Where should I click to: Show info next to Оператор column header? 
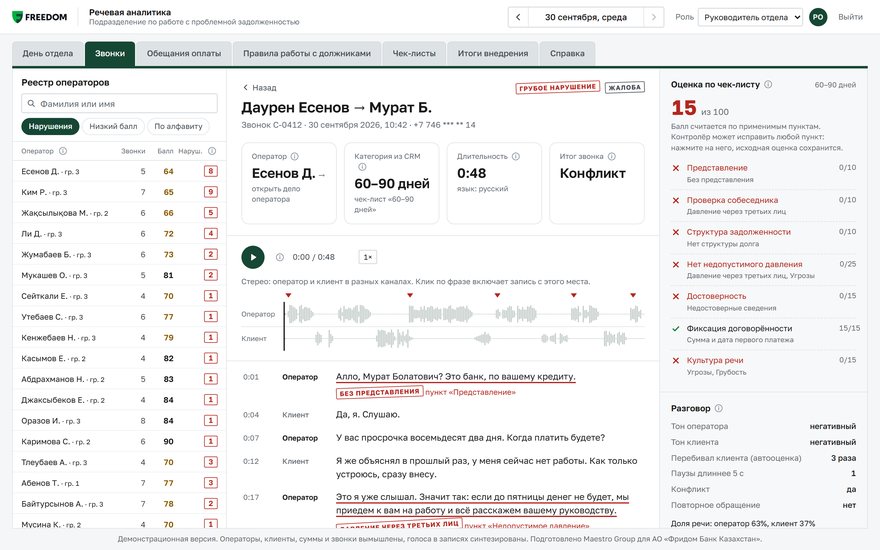[63, 151]
